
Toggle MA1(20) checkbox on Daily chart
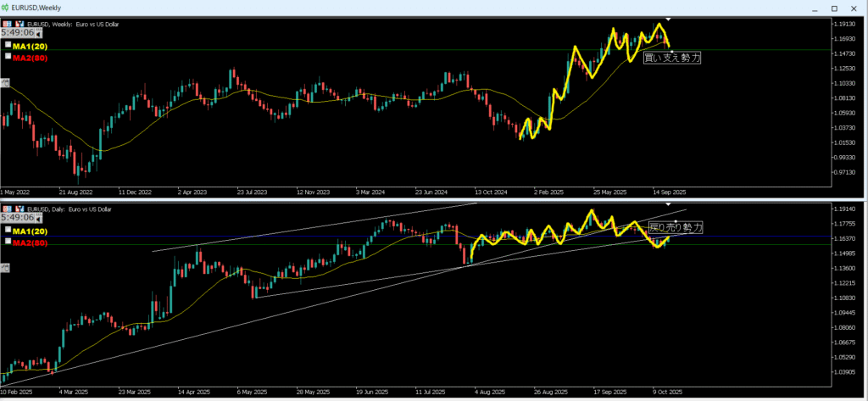pos(8,230)
